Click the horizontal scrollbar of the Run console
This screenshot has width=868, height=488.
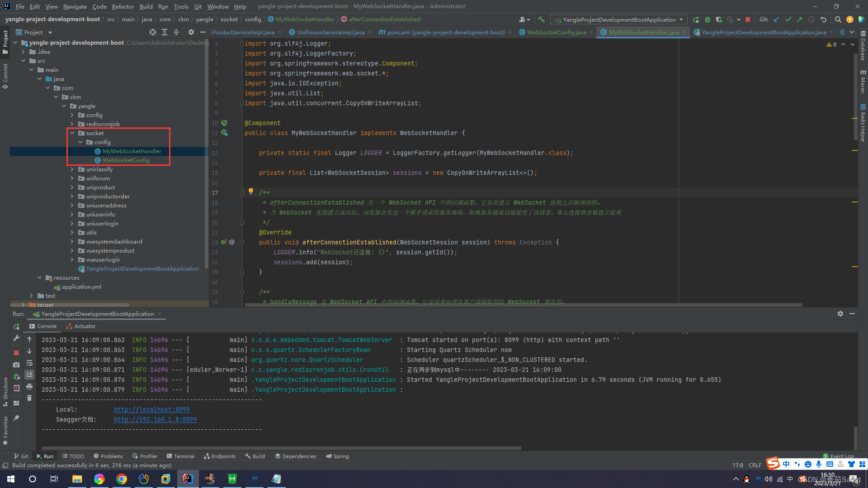pos(280,448)
